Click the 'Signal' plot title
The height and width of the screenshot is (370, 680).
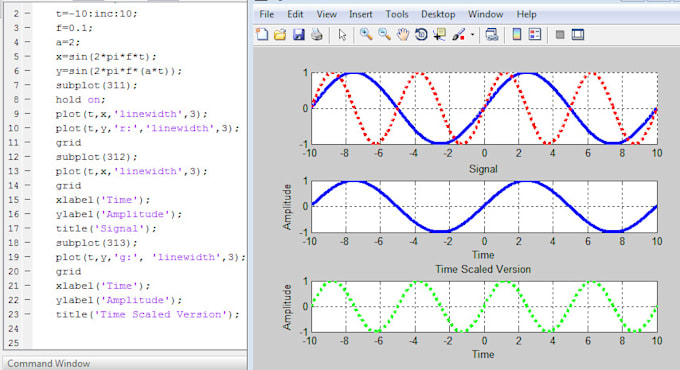[x=483, y=169]
